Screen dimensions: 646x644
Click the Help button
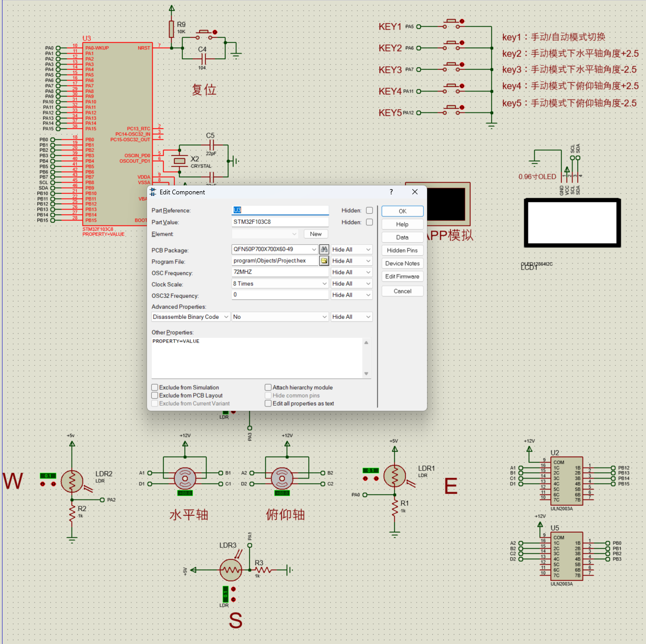click(x=402, y=224)
